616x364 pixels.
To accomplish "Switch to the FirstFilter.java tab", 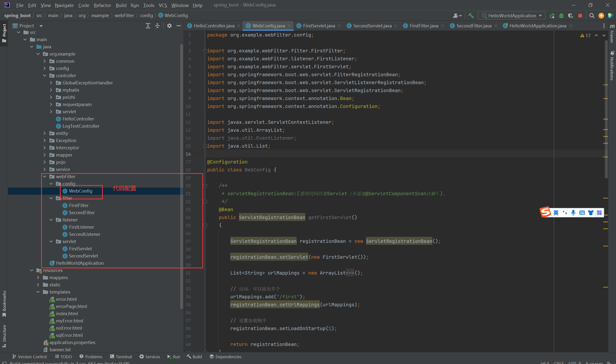I will coord(423,26).
